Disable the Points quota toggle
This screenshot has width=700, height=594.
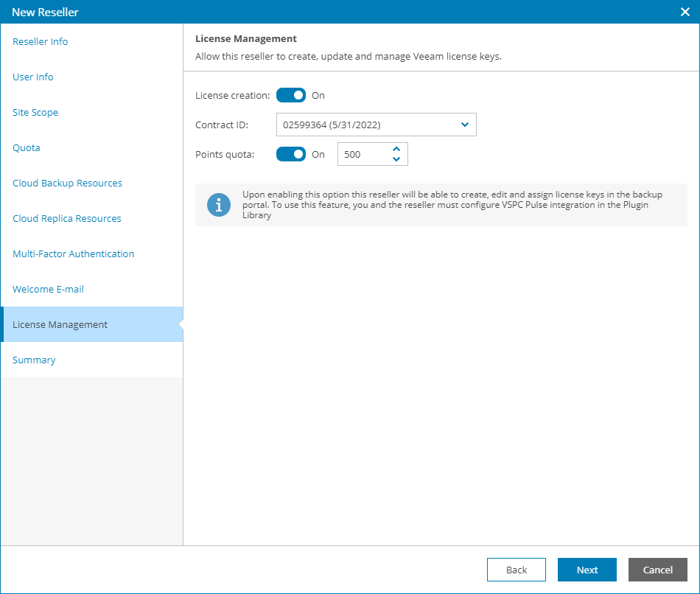291,154
